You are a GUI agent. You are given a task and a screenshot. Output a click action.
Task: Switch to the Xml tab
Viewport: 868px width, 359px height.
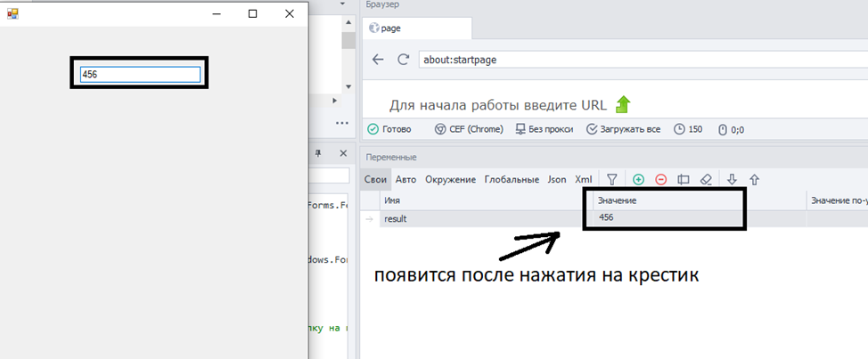[x=584, y=179]
